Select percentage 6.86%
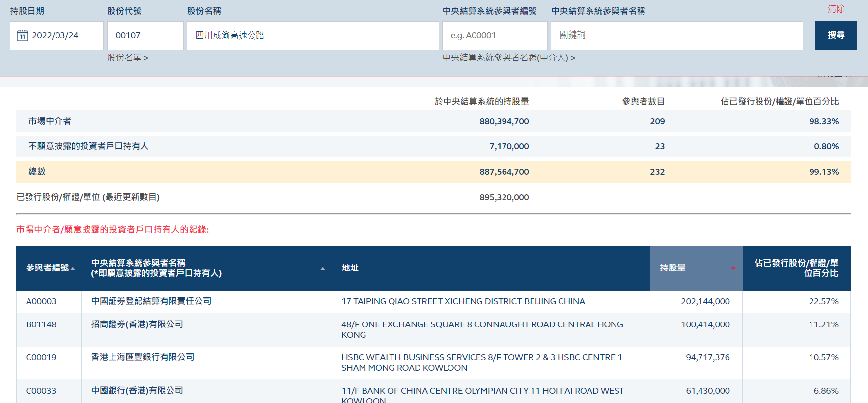This screenshot has width=868, height=403. pos(826,391)
